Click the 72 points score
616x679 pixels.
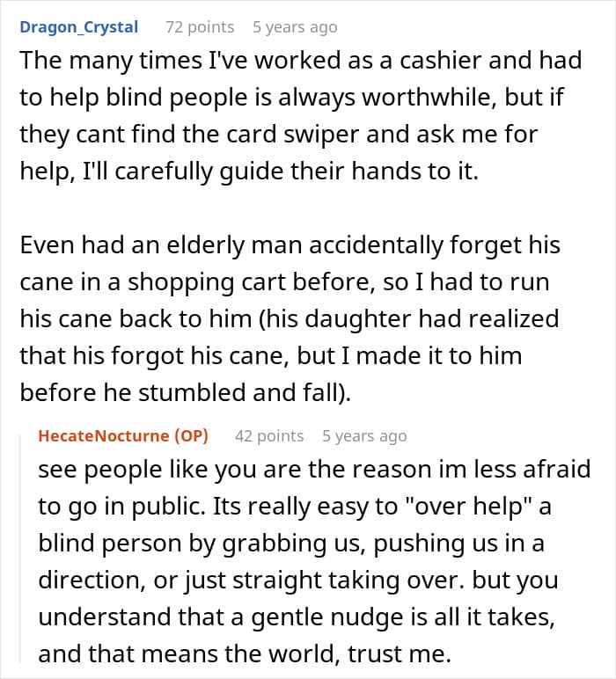[x=200, y=27]
